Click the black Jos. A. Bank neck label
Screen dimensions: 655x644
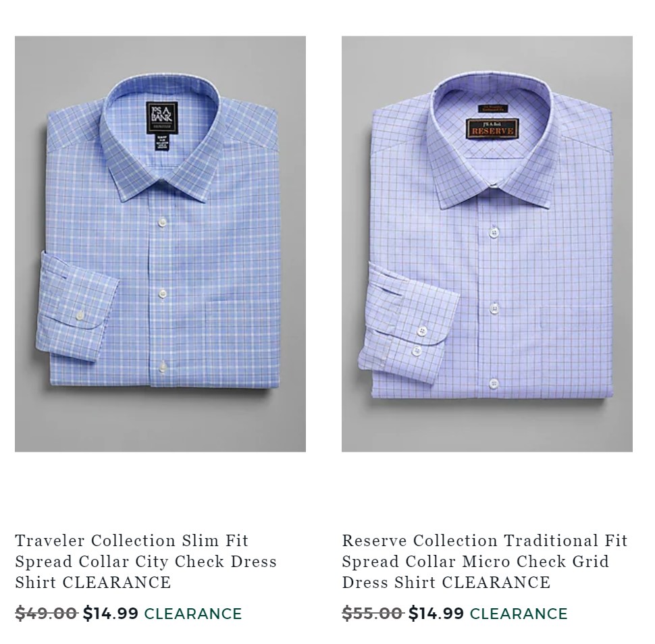(x=161, y=117)
